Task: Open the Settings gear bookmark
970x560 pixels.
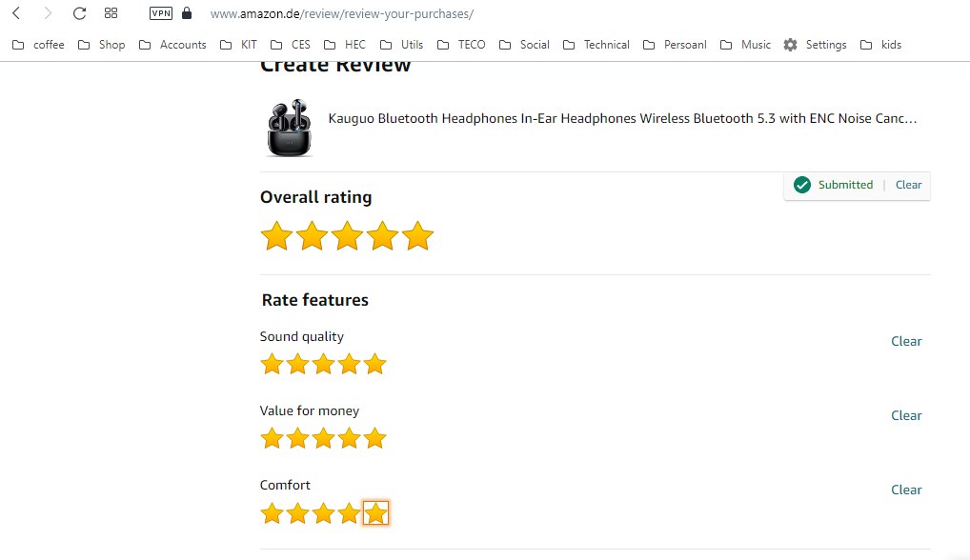Action: 815,45
